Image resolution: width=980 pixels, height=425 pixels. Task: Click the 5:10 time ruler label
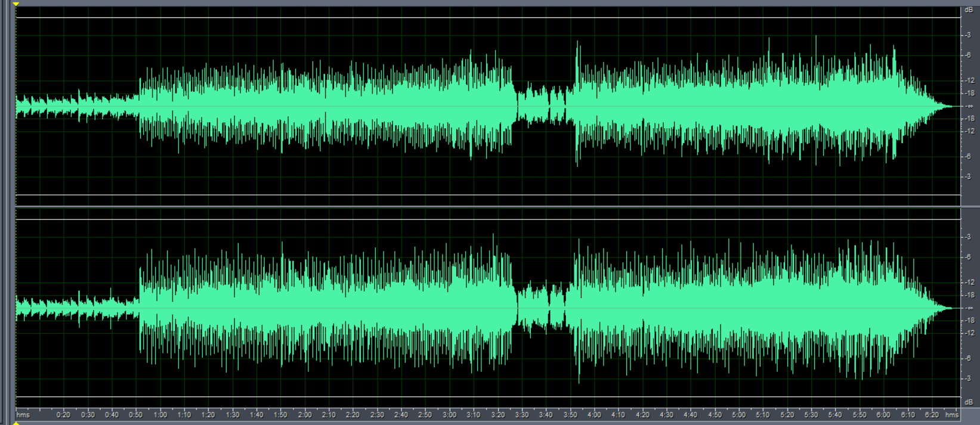point(763,415)
